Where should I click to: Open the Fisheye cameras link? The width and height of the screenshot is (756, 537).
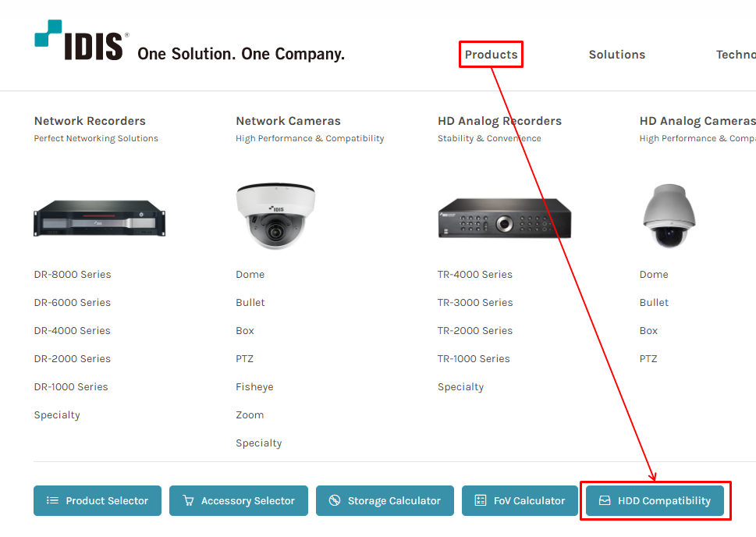[254, 387]
